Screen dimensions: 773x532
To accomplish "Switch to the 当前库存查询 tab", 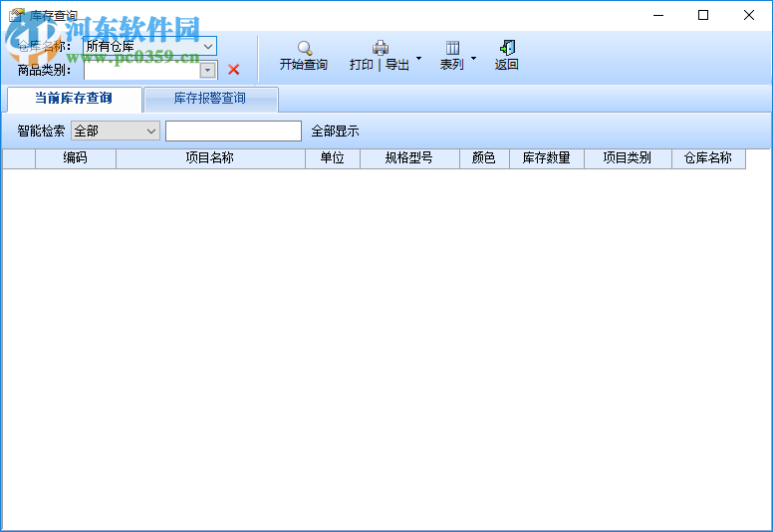I will 75,99.
